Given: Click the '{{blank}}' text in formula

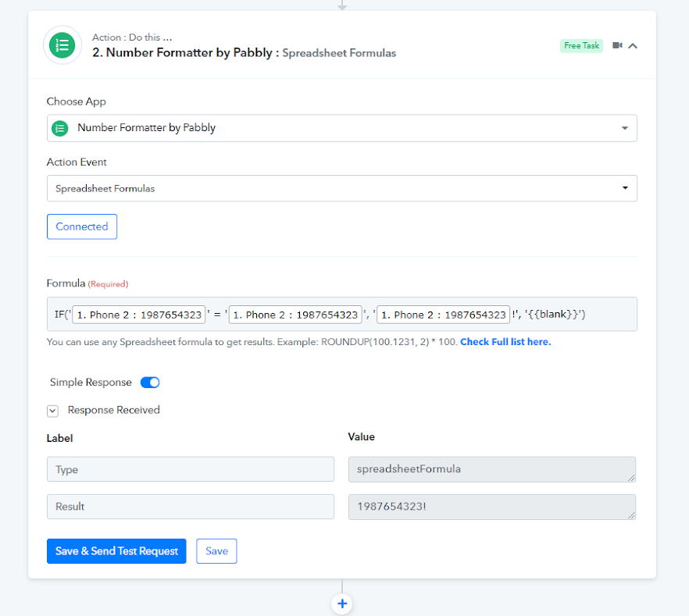Looking at the screenshot, I should 554,315.
